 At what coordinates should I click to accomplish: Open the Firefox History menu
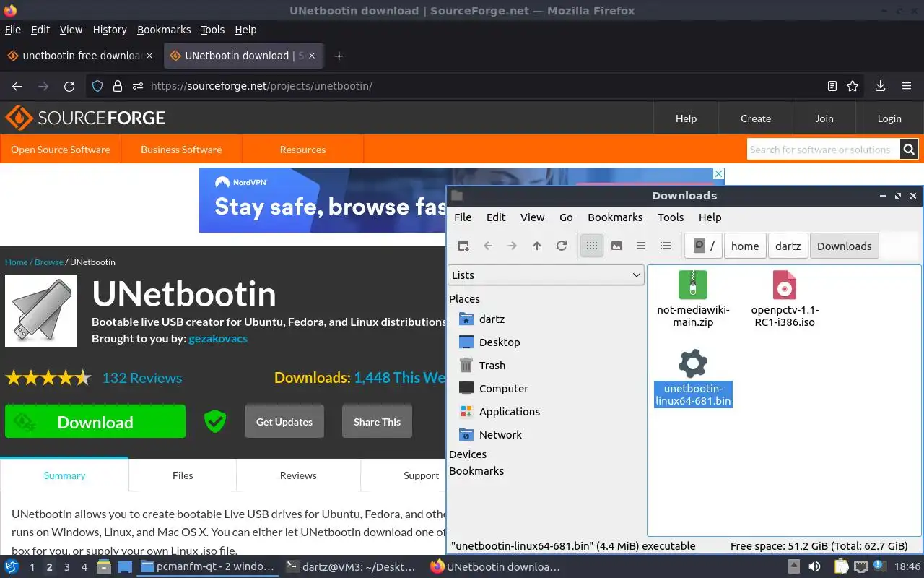point(110,30)
